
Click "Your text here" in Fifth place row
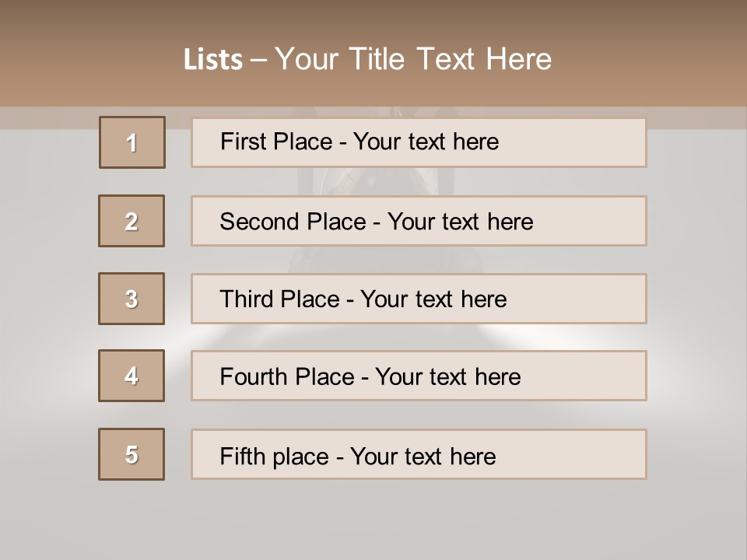click(x=423, y=456)
